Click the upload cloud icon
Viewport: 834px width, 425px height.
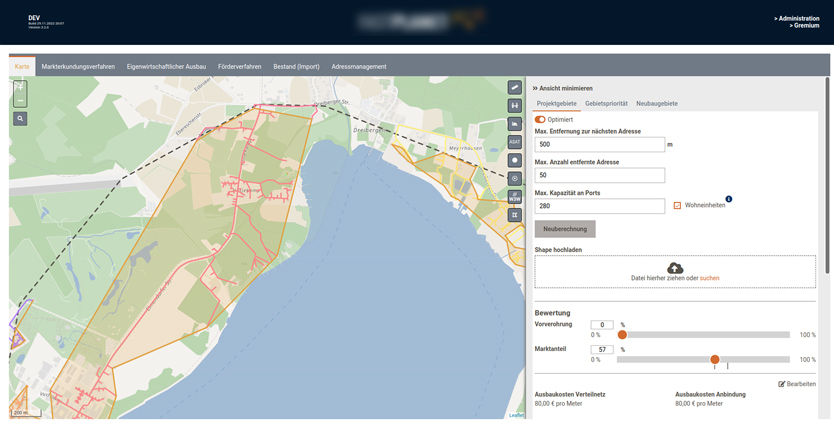675,268
